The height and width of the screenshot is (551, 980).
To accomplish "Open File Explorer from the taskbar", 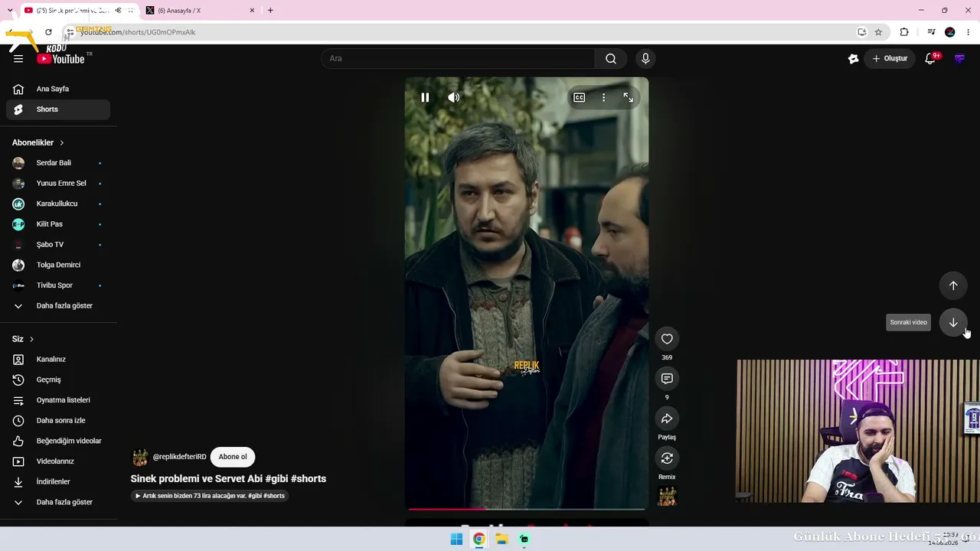I will click(x=501, y=539).
